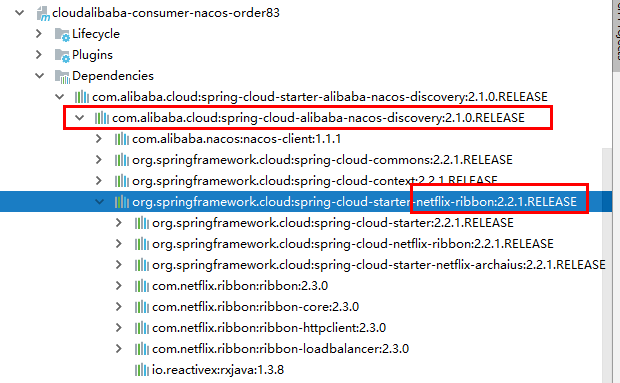Click library icon beside ribbon-loadbalancer:2.3.0
This screenshot has width=620, height=383.
coord(142,349)
